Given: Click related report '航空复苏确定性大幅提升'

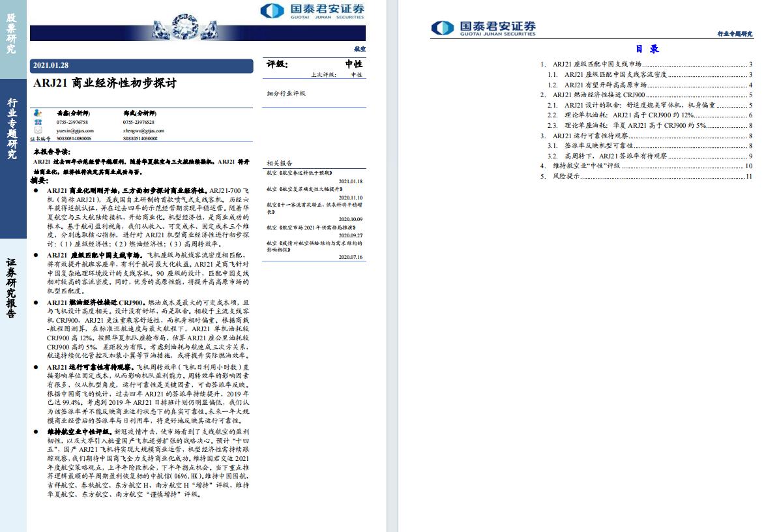Looking at the screenshot, I should coord(304,189).
